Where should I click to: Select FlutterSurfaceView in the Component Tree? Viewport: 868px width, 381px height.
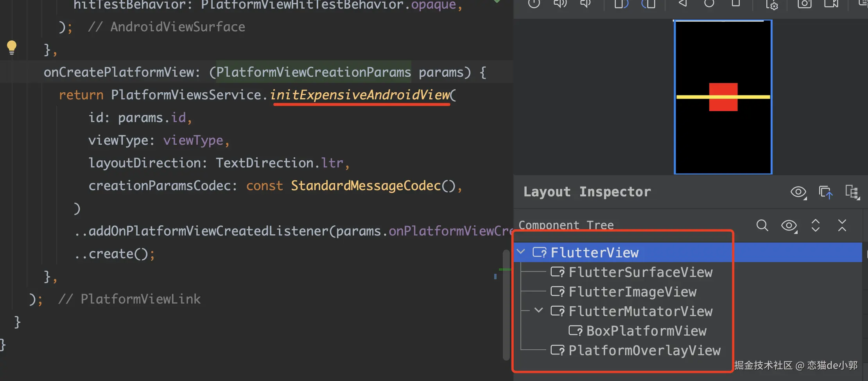point(640,272)
